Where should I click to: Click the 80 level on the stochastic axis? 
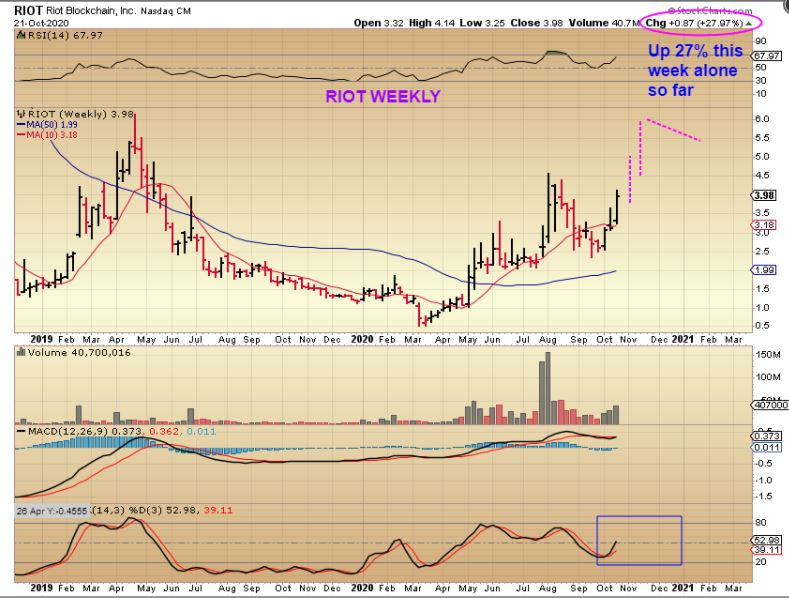761,522
